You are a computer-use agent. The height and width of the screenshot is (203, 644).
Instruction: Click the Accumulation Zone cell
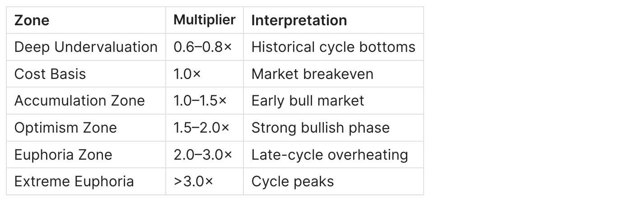click(x=79, y=101)
